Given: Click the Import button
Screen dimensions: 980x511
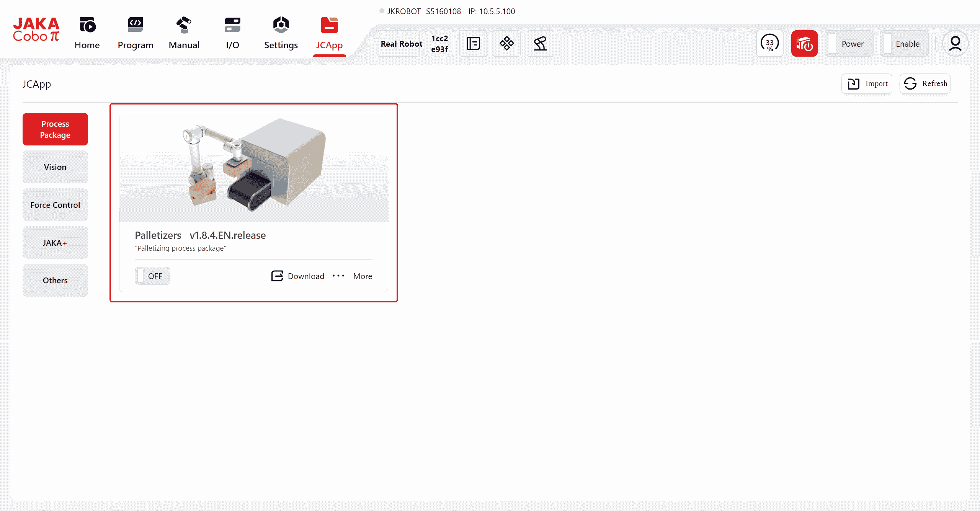Looking at the screenshot, I should pyautogui.click(x=867, y=83).
